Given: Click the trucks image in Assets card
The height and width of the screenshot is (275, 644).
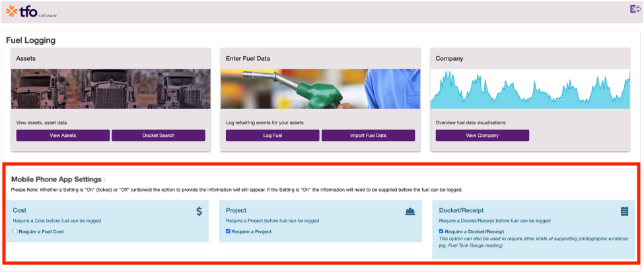Looking at the screenshot, I should point(111,89).
